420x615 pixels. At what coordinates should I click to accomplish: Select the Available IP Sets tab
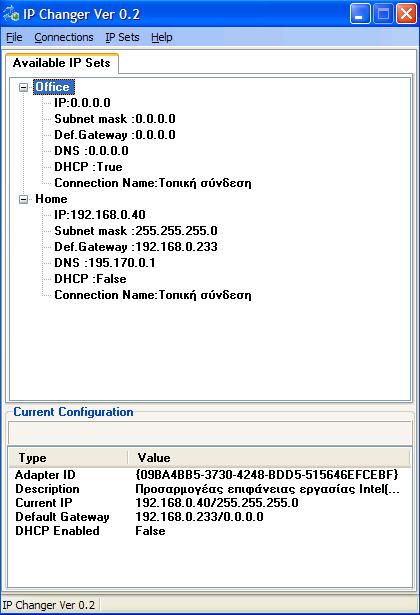click(x=62, y=63)
